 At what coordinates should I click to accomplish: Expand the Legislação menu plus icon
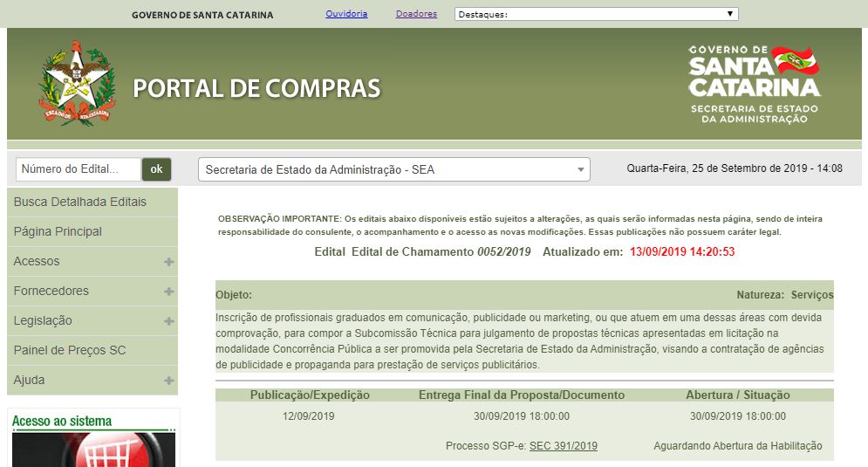coord(169,321)
